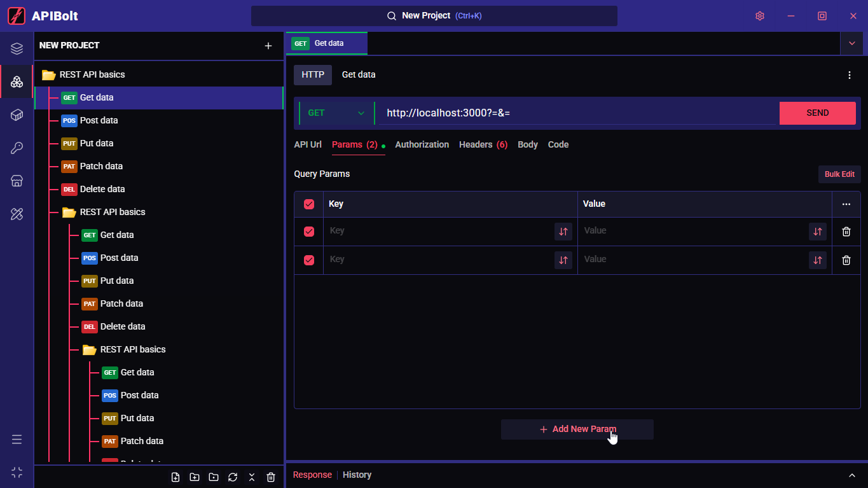Select the Get data request tab at top

tap(327, 43)
